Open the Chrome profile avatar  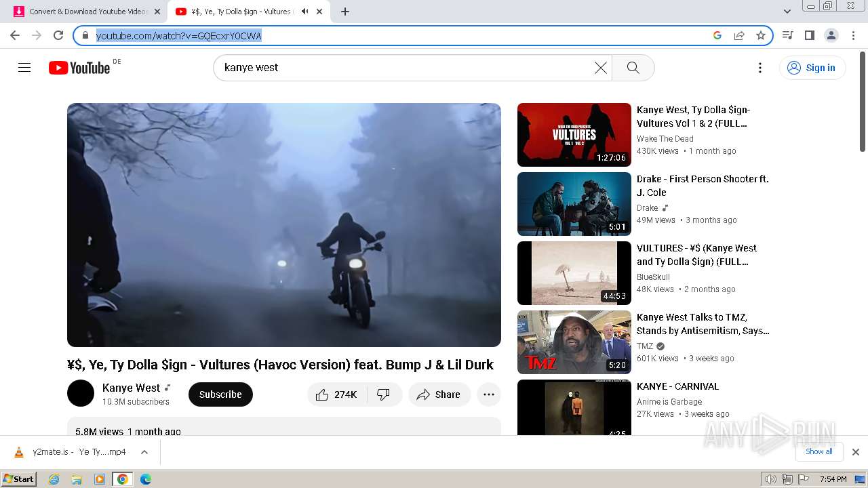831,35
